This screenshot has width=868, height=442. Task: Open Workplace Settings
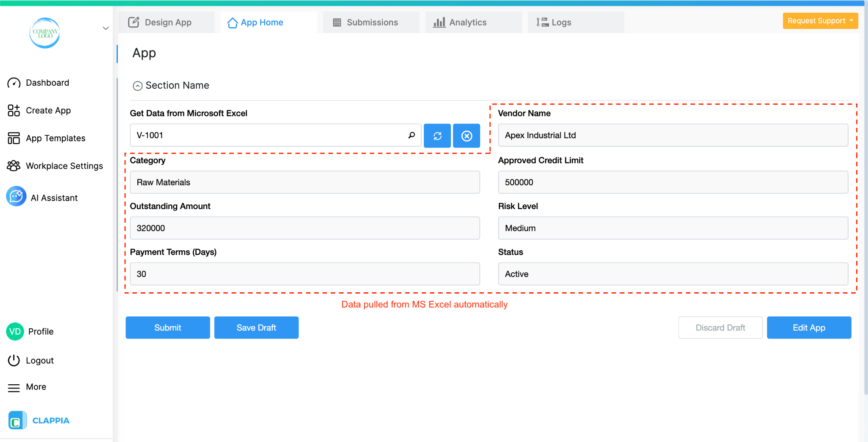coord(64,165)
